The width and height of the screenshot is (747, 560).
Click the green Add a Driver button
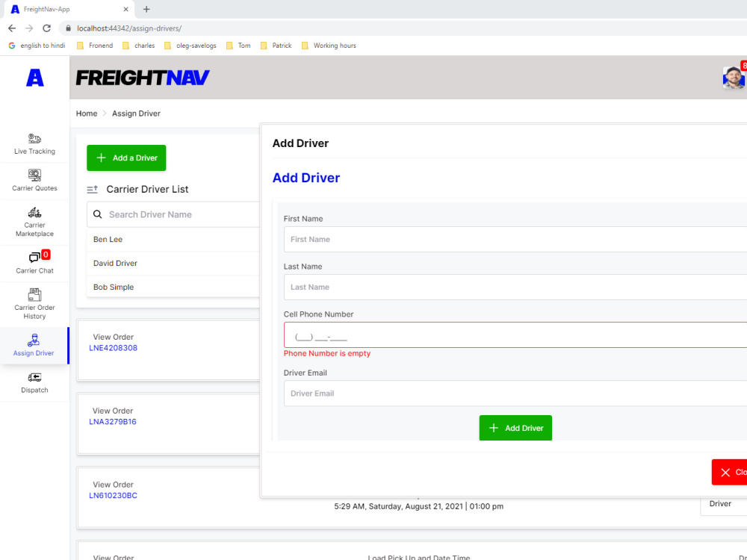click(126, 158)
